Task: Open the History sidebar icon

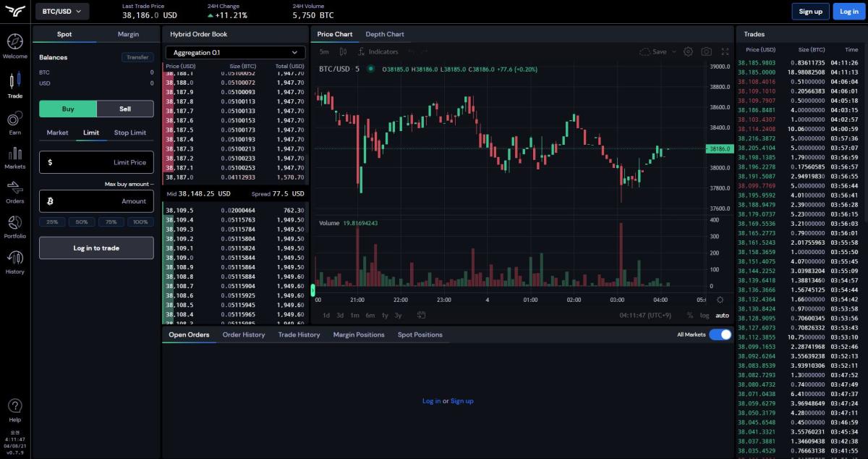Action: [x=14, y=261]
